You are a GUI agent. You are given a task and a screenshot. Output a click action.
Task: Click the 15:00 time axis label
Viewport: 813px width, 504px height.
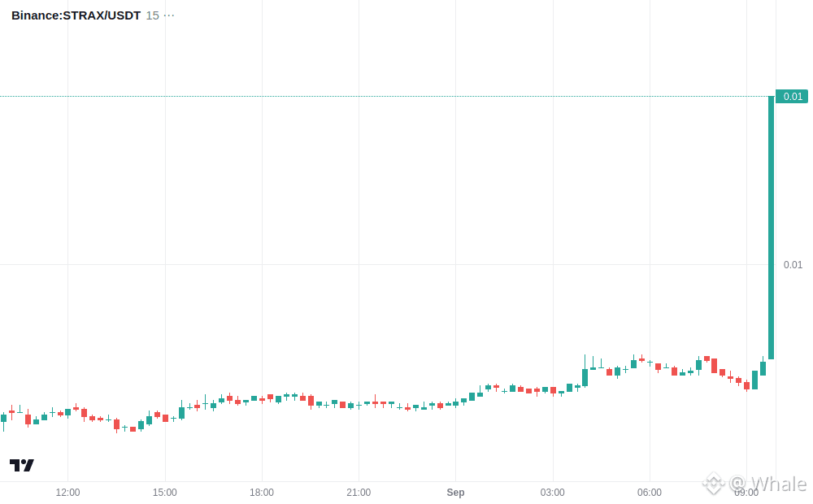coord(165,493)
